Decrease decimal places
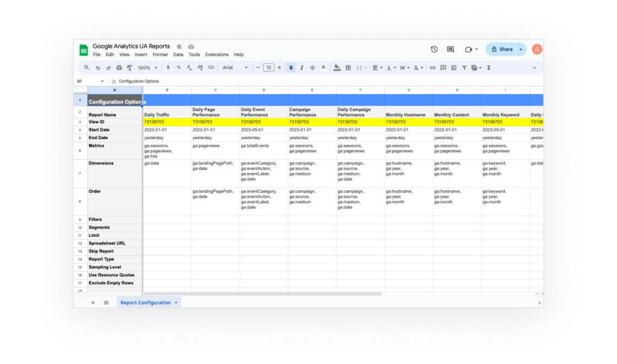Viewport: 617px width, 364px height. click(189, 67)
